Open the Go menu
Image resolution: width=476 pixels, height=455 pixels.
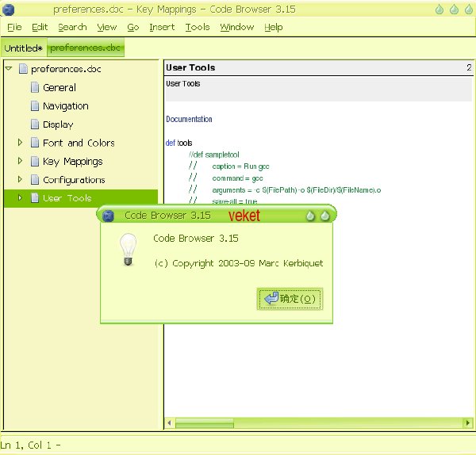pos(133,27)
